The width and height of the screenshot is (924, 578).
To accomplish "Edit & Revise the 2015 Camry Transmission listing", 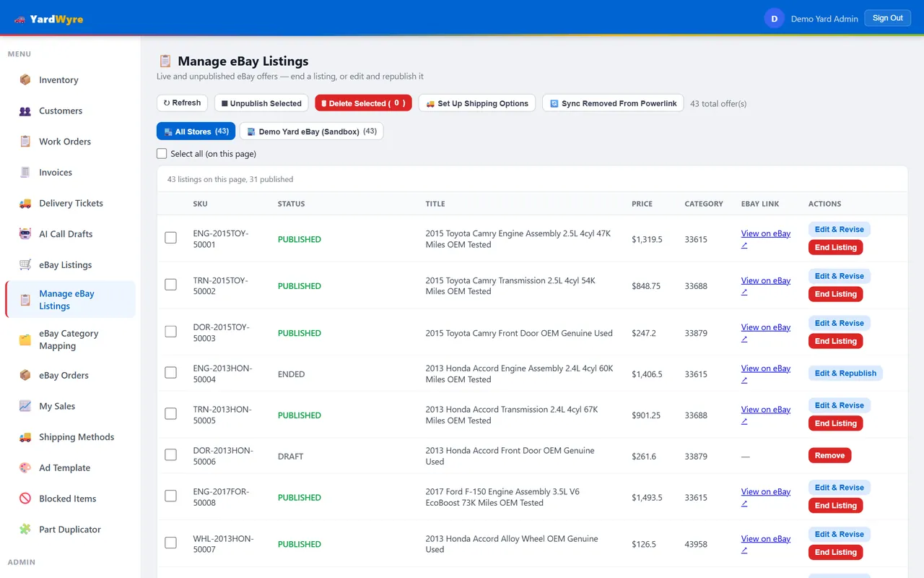I will pos(839,276).
